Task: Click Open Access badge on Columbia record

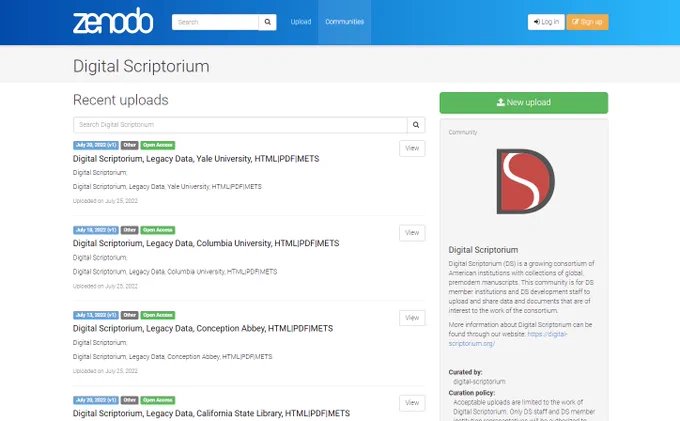Action: pos(158,230)
